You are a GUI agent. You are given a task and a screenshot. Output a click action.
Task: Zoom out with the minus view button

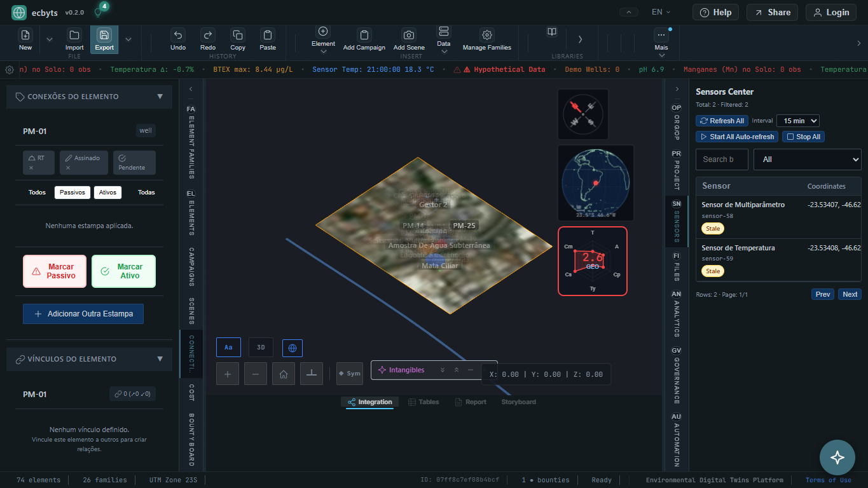point(256,374)
